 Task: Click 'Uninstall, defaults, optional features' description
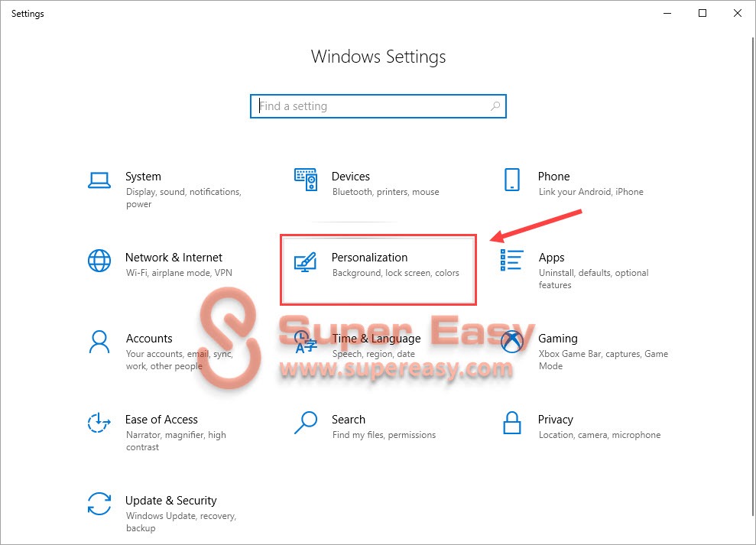[x=593, y=279]
